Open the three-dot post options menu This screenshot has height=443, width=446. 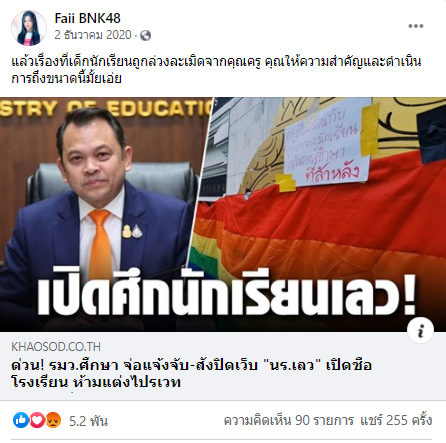tap(416, 26)
